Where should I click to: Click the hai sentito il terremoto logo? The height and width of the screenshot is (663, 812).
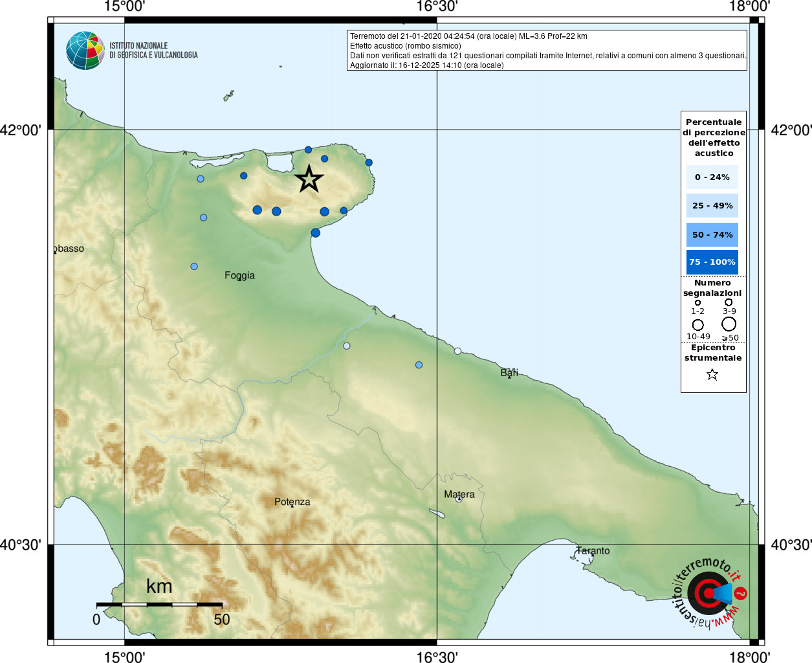pos(710,592)
